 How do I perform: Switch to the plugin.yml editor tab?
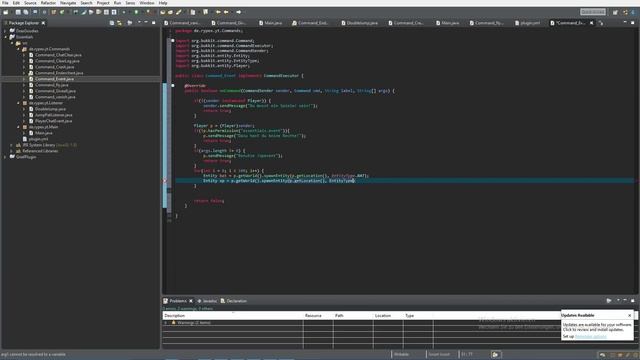point(528,23)
